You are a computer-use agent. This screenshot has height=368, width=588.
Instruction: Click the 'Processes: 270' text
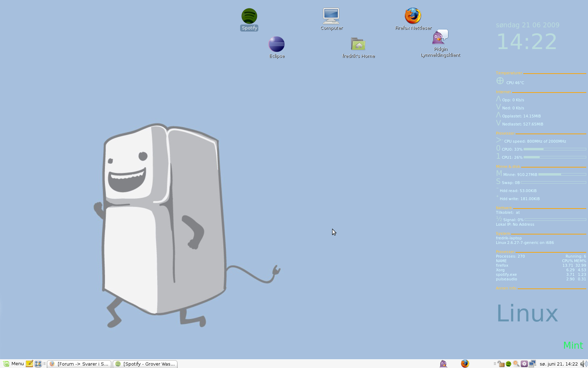[x=510, y=256]
